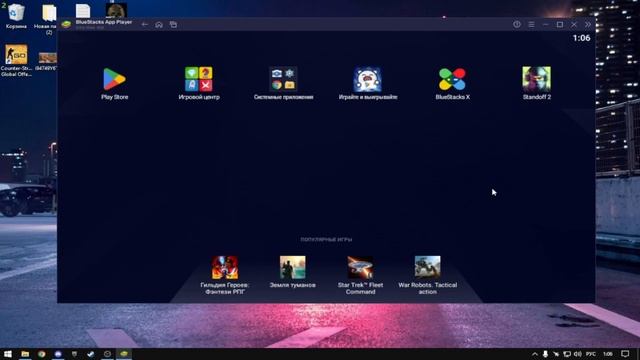640x360 pixels.
Task: Open Chrome from taskbar
Action: (41, 354)
